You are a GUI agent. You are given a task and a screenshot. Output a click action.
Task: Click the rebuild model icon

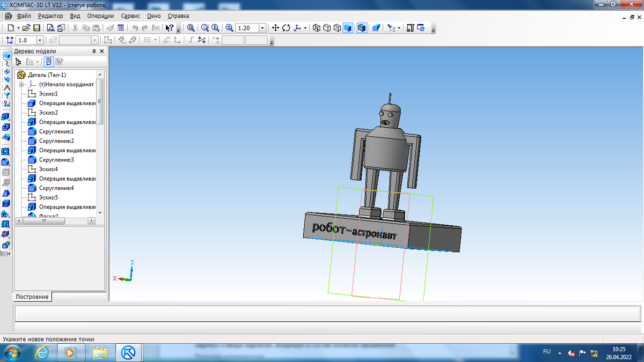[x=421, y=28]
